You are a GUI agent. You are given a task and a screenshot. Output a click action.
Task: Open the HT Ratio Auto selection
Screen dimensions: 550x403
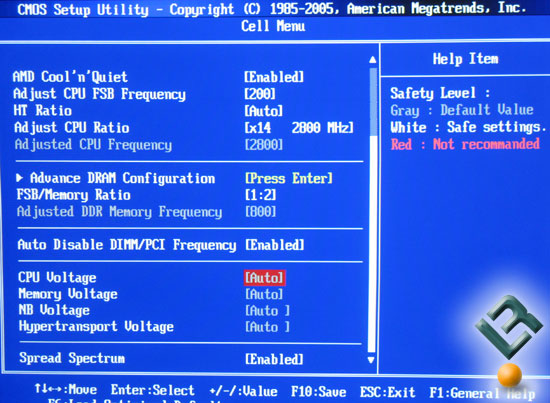[263, 111]
